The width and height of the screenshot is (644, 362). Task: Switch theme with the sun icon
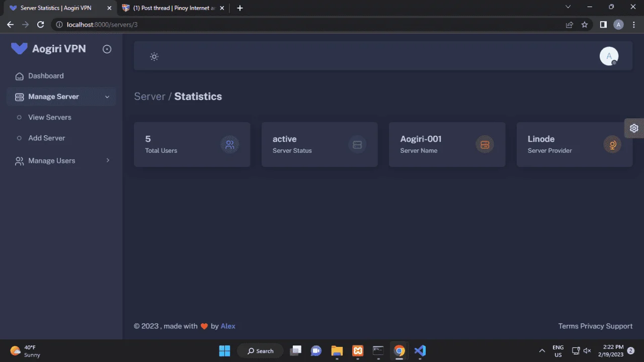coord(154,56)
